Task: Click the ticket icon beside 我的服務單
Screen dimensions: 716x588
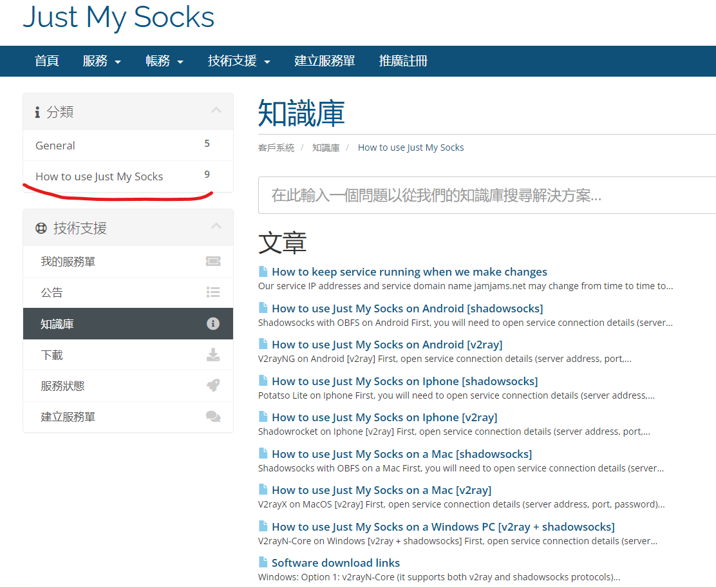Action: [212, 261]
